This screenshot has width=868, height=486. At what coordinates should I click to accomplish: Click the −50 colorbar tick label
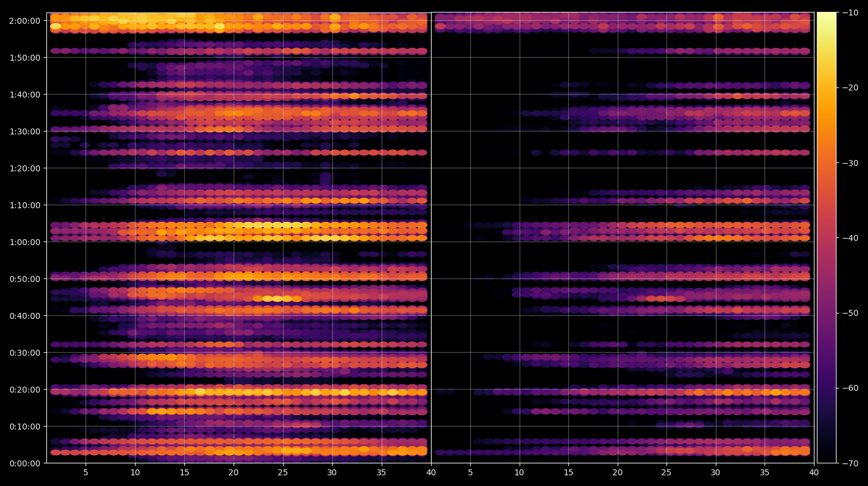[x=850, y=313]
